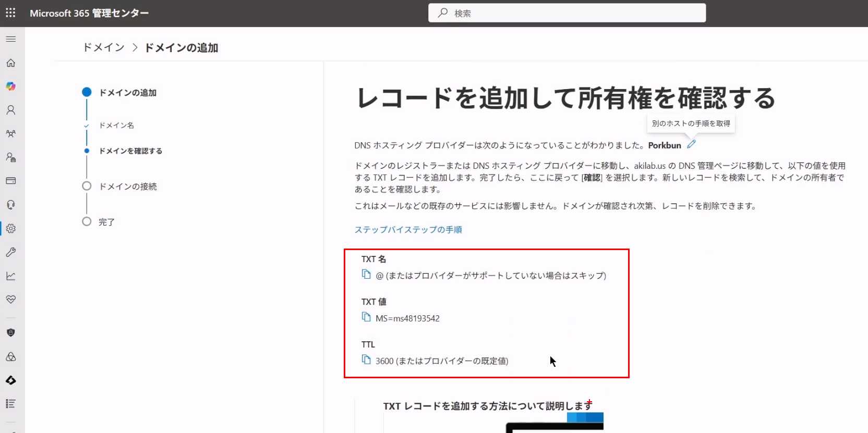Open Reports via the chart icon
The width and height of the screenshot is (868, 433).
point(10,276)
